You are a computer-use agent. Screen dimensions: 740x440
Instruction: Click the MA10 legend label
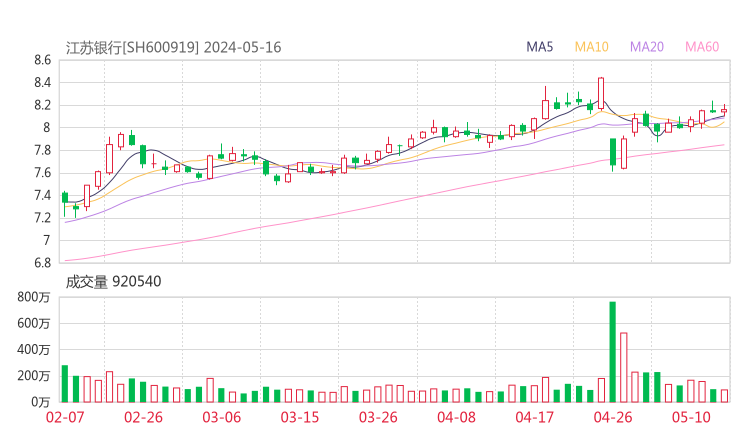591,47
